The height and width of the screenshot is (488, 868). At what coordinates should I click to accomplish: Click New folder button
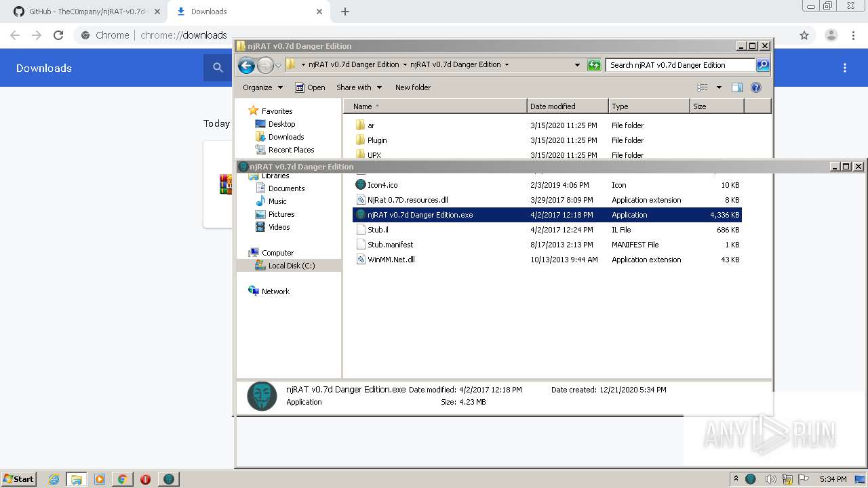coord(413,87)
